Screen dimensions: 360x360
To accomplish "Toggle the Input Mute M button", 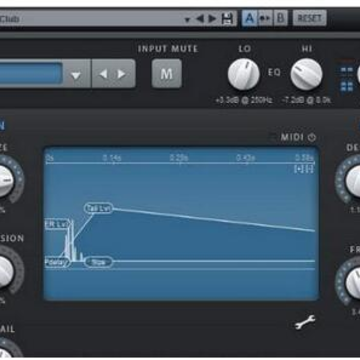I will click(x=167, y=74).
